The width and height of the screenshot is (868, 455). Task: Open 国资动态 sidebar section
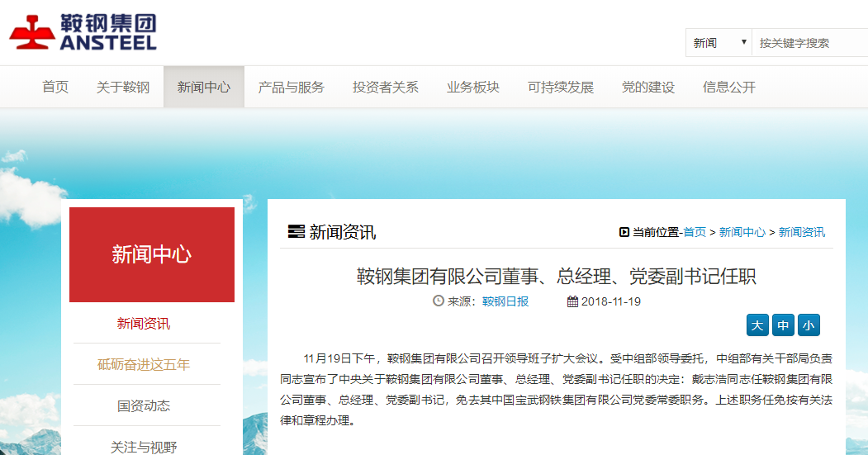click(144, 405)
